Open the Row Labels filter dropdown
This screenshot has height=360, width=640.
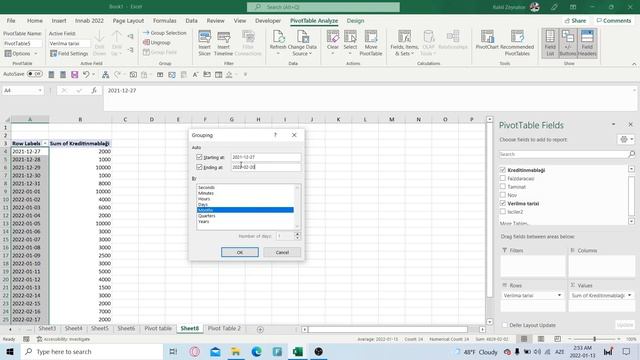pyautogui.click(x=45, y=143)
